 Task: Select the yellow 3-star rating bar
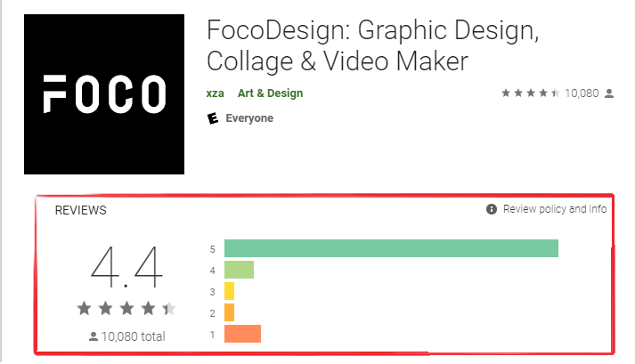(229, 291)
